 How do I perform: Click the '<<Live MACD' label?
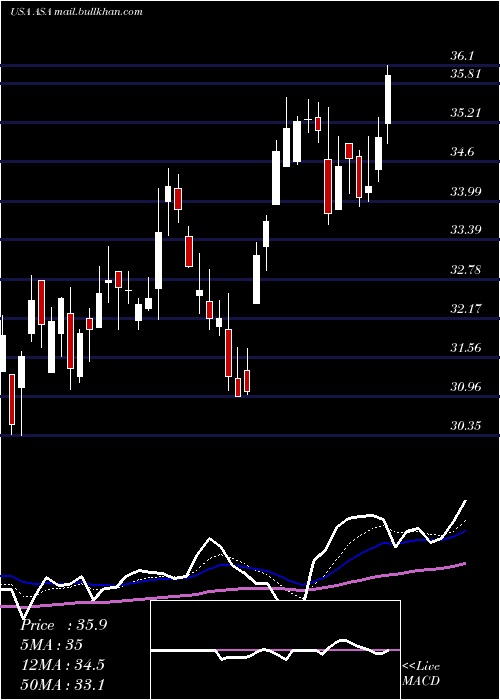(x=421, y=674)
